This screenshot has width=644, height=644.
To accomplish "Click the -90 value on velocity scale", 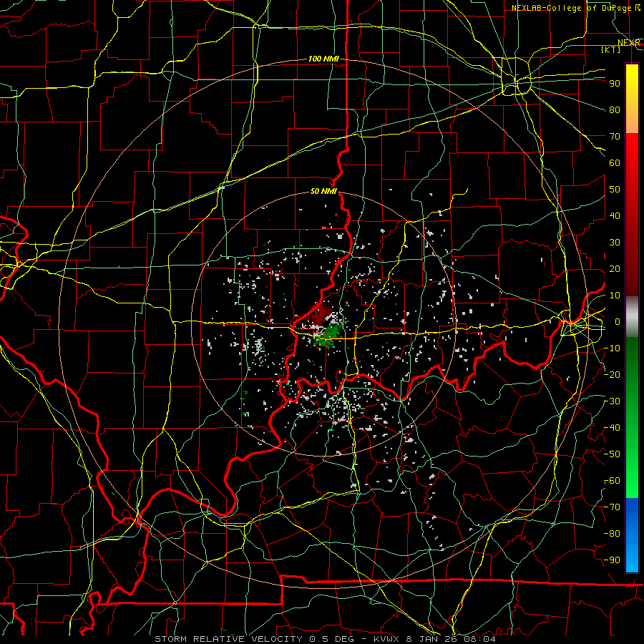I will tap(613, 560).
